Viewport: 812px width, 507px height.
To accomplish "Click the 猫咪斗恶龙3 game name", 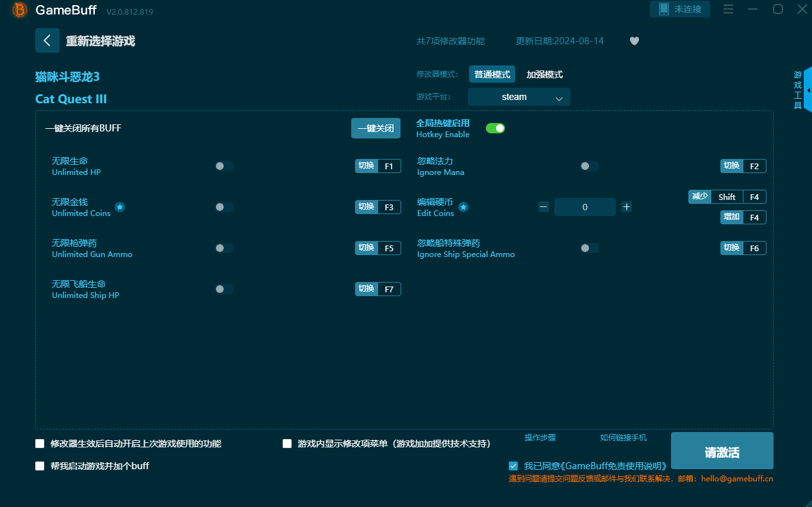I will [67, 77].
